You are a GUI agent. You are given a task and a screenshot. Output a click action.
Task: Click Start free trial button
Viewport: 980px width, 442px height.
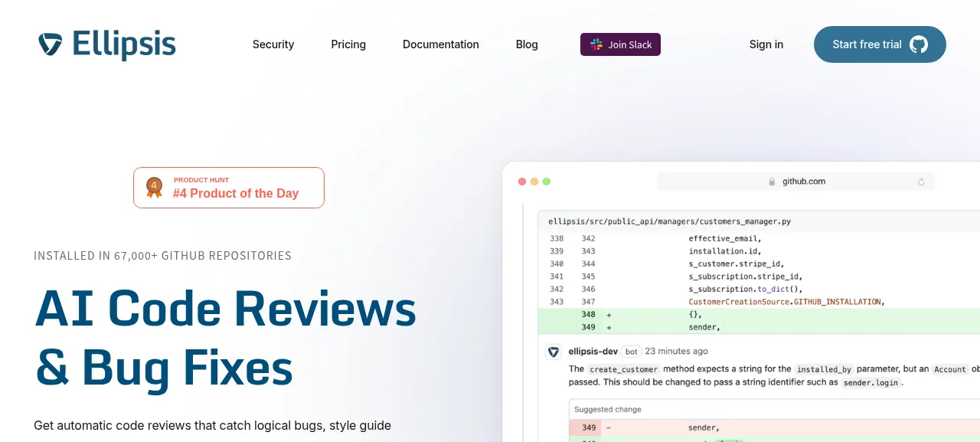(x=880, y=44)
